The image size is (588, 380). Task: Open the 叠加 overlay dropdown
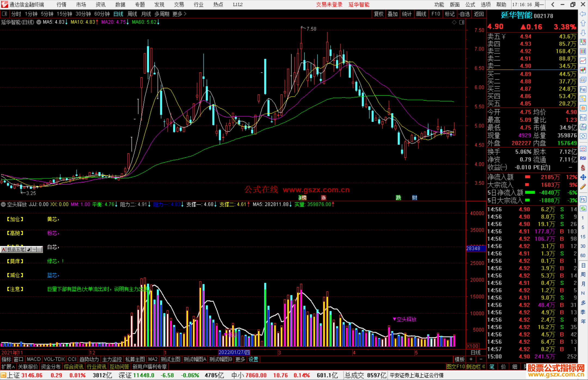pos(393,14)
